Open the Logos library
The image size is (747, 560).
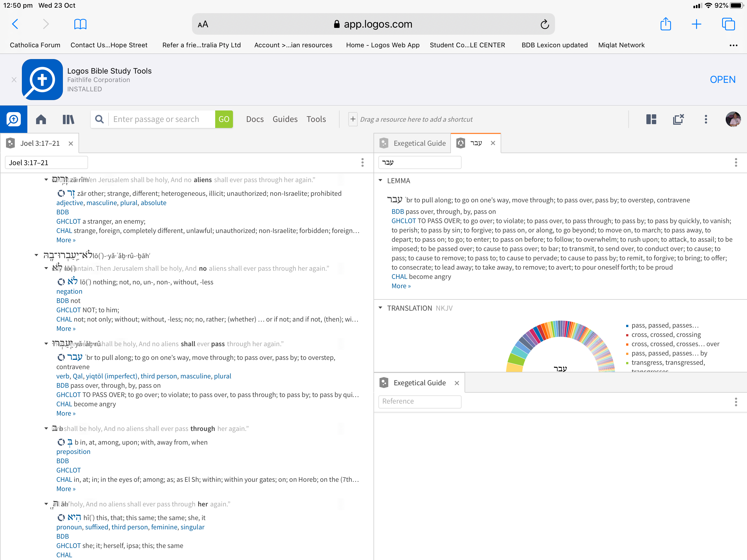point(68,119)
